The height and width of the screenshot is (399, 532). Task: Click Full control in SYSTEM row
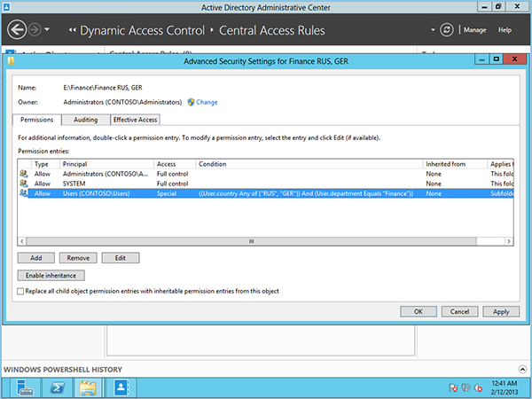(x=172, y=184)
